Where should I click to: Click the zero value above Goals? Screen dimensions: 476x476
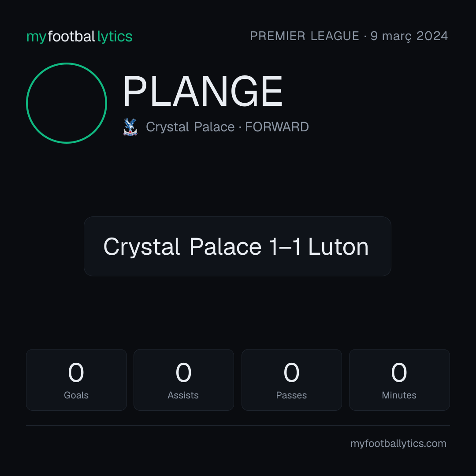[76, 372]
